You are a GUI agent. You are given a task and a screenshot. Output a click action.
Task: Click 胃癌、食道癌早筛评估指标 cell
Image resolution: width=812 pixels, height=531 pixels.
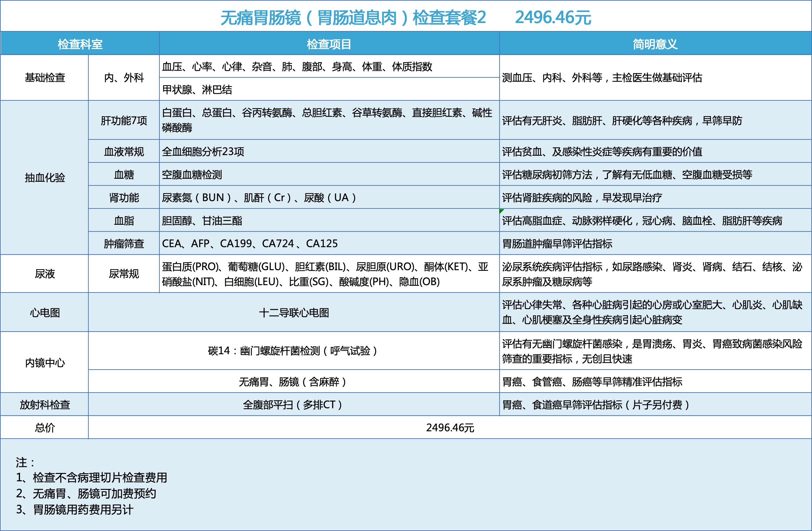coord(655,404)
